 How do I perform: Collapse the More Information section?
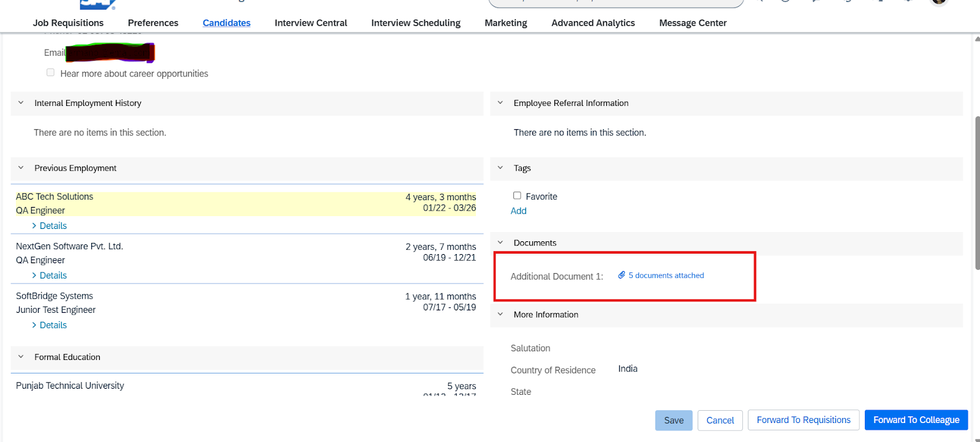[x=500, y=315]
